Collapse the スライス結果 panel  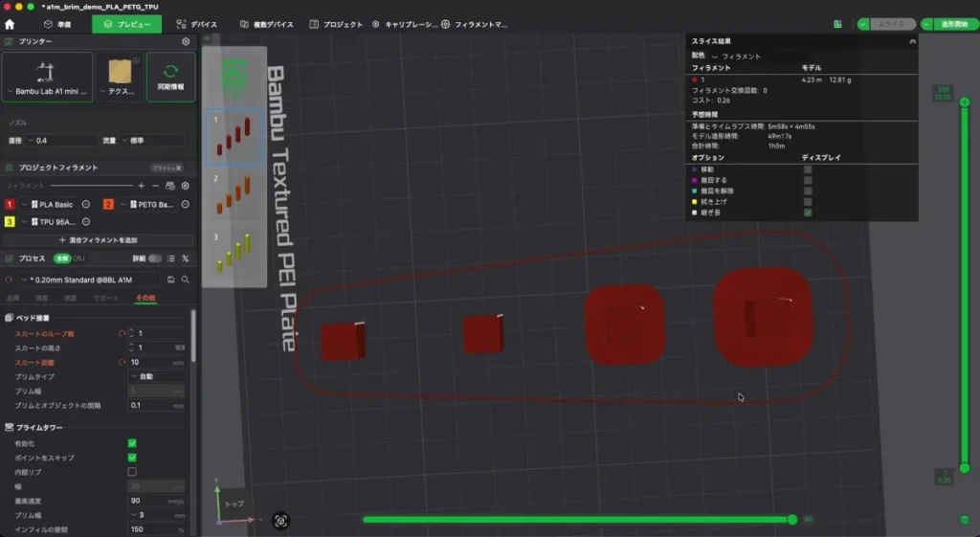(912, 41)
